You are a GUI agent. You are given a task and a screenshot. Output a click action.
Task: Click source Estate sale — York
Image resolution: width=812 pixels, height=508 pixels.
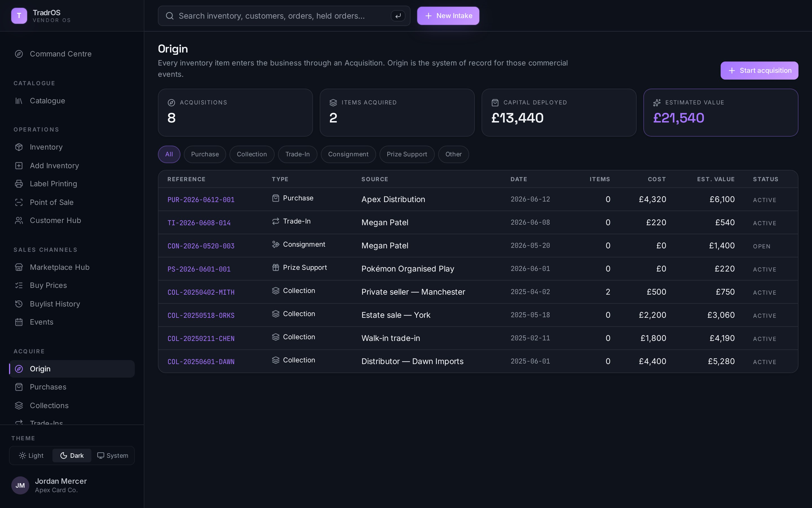[x=396, y=315]
